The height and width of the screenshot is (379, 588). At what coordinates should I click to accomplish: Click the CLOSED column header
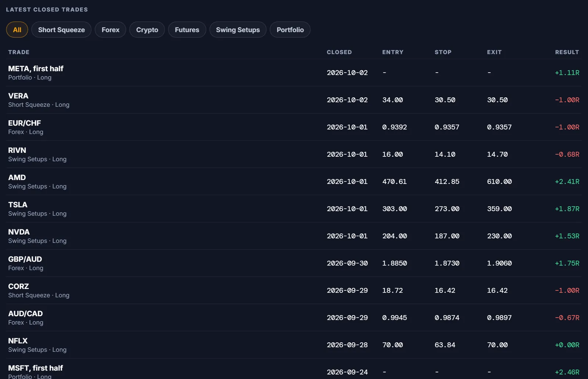(339, 52)
